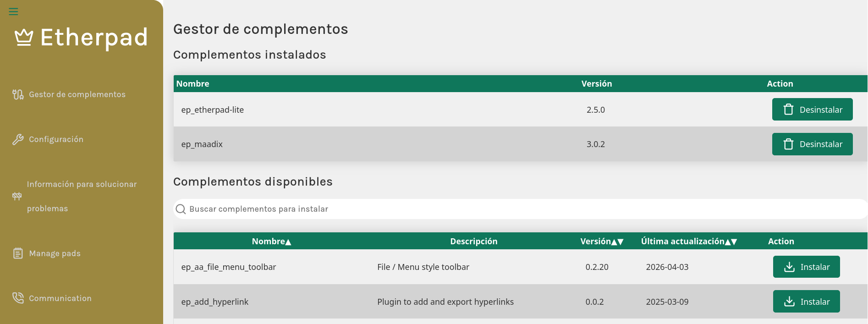Click the Manage pads notepad icon
This screenshot has height=324, width=868.
click(18, 253)
